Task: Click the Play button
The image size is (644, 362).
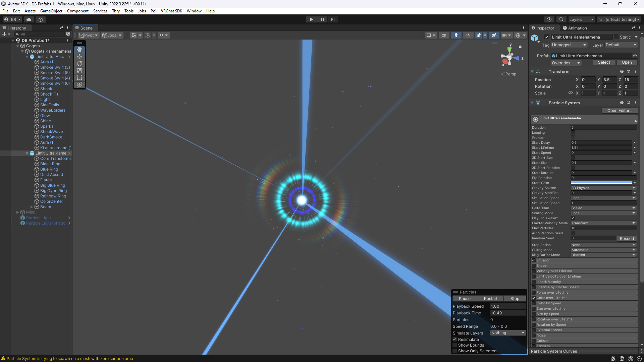Action: coord(311,19)
